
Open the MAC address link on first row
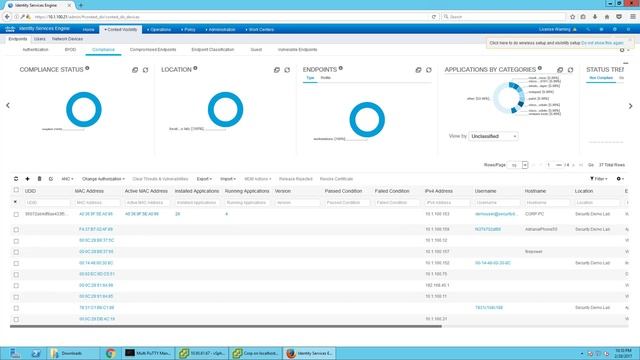[x=96, y=214]
